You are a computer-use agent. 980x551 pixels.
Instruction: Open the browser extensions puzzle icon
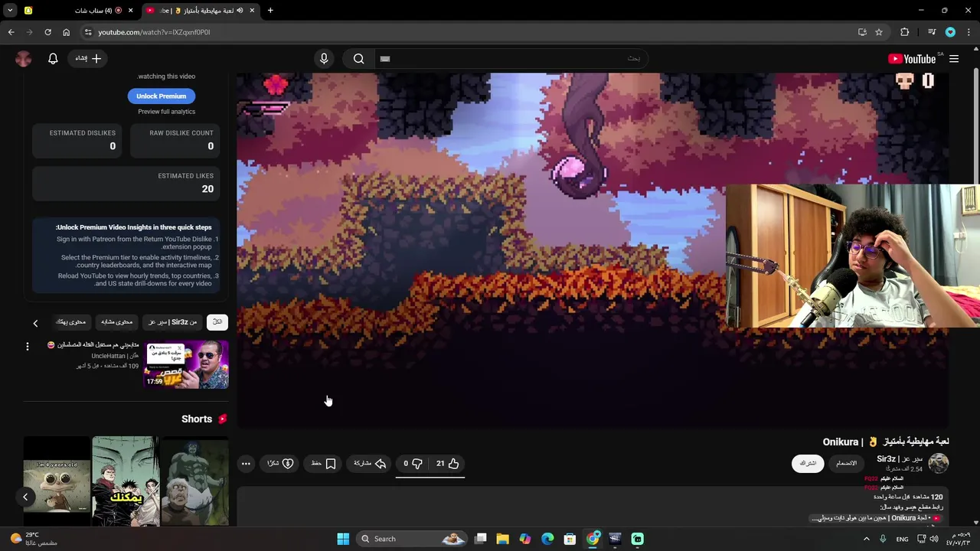905,32
